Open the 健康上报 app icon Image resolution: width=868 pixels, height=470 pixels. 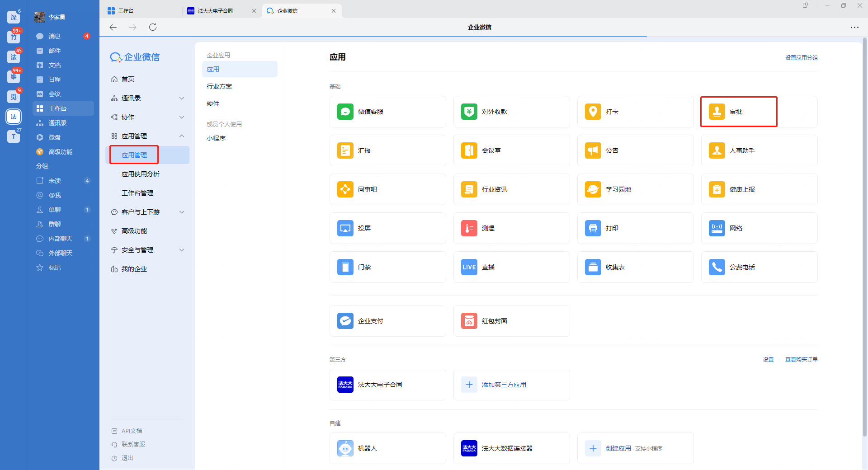point(717,189)
